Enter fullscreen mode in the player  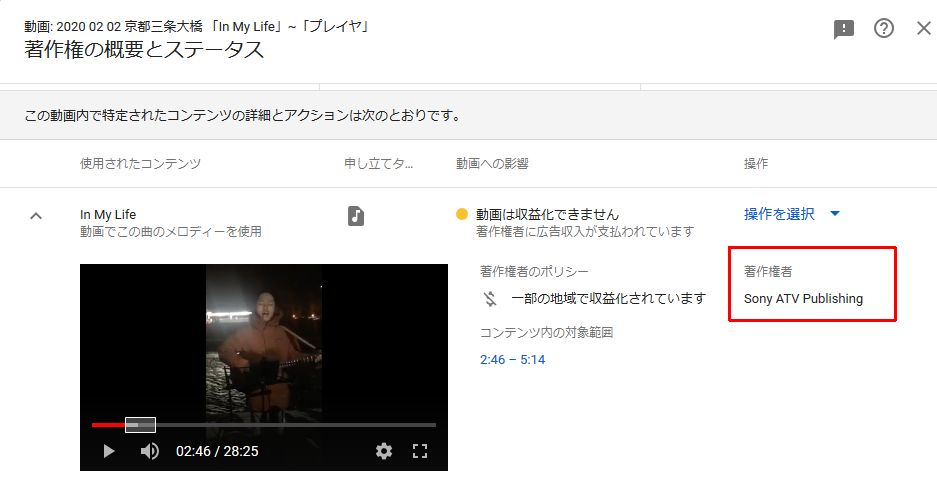click(420, 451)
